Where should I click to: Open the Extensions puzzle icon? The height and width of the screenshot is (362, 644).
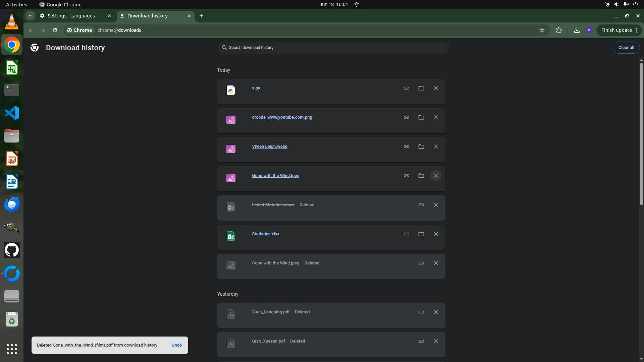pyautogui.click(x=559, y=30)
